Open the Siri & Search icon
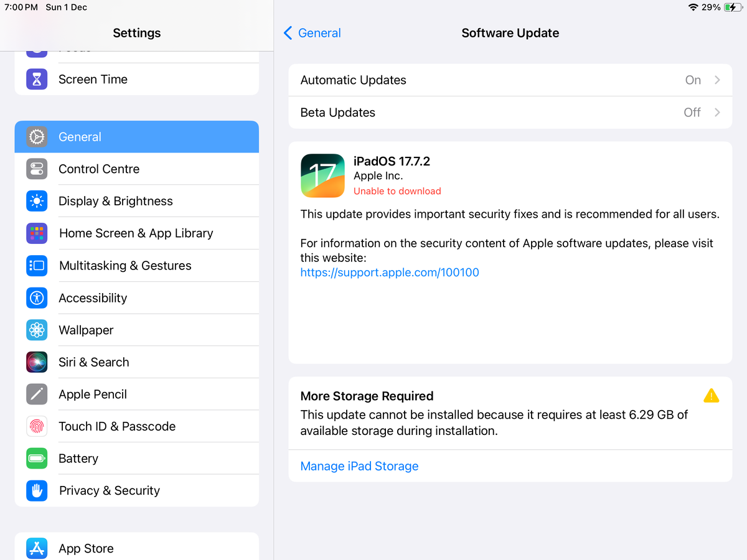Image resolution: width=747 pixels, height=560 pixels. 37,362
